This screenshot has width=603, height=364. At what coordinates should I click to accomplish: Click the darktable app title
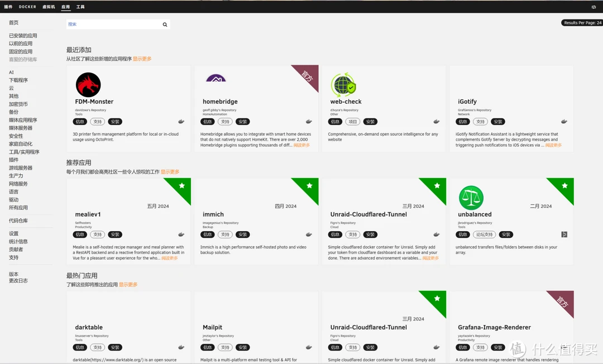click(x=89, y=328)
